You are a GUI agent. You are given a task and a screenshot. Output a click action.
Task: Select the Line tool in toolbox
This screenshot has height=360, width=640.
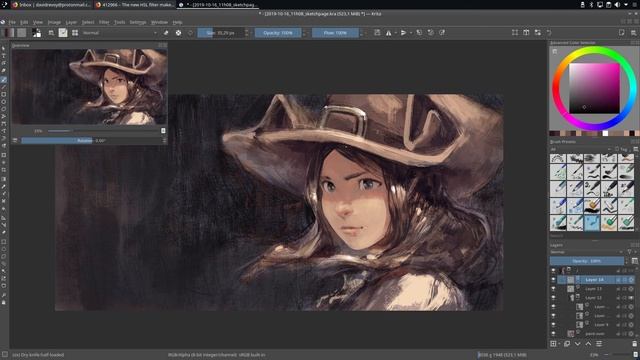pyautogui.click(x=4, y=87)
